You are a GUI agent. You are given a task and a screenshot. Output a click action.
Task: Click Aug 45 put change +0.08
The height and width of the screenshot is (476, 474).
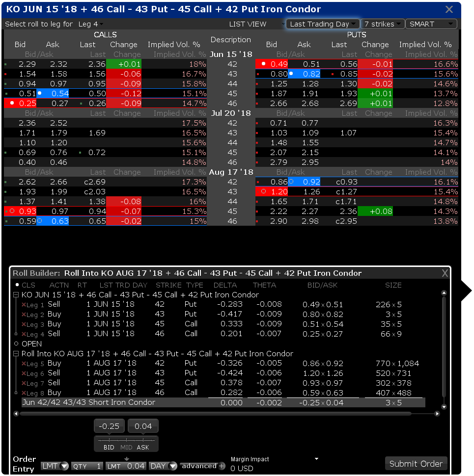point(375,212)
